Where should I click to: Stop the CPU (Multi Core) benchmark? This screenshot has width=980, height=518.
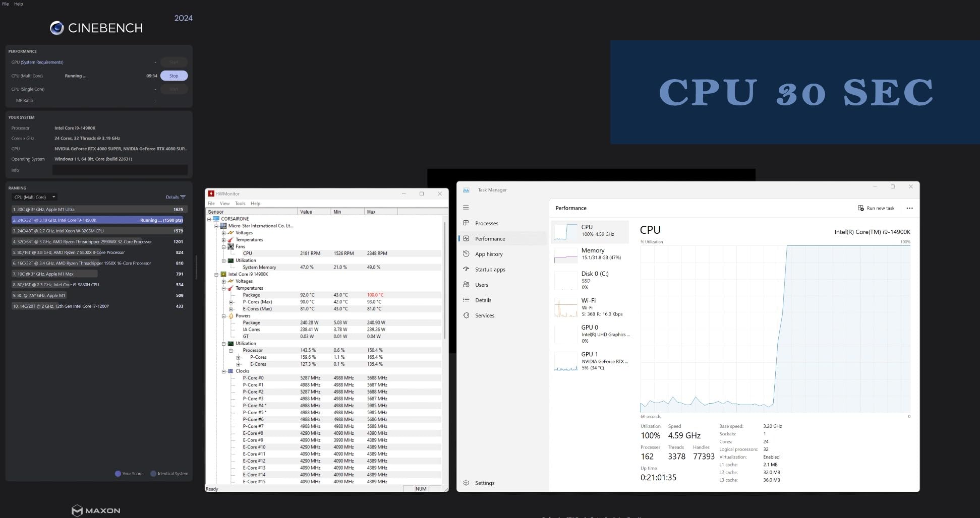pyautogui.click(x=174, y=76)
